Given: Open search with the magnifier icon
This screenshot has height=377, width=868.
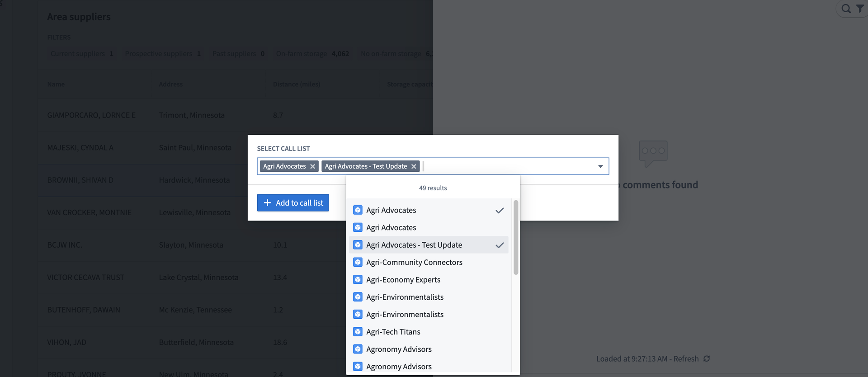Looking at the screenshot, I should click(846, 9).
